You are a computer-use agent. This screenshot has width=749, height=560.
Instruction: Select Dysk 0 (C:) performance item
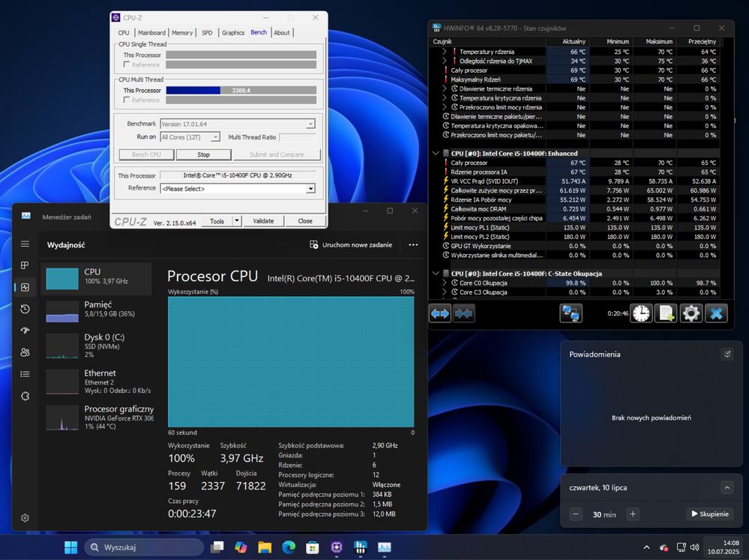pos(97,346)
